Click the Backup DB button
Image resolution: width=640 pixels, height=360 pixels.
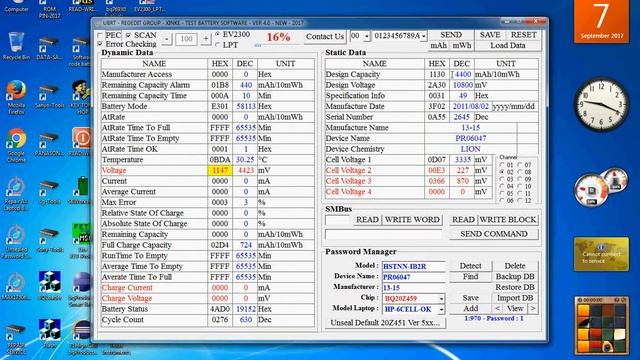point(515,277)
